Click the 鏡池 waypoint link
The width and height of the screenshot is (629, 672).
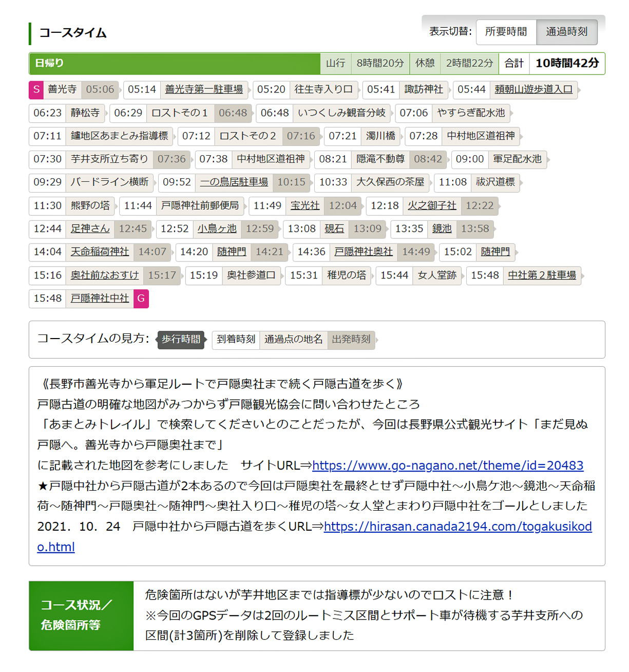442,229
